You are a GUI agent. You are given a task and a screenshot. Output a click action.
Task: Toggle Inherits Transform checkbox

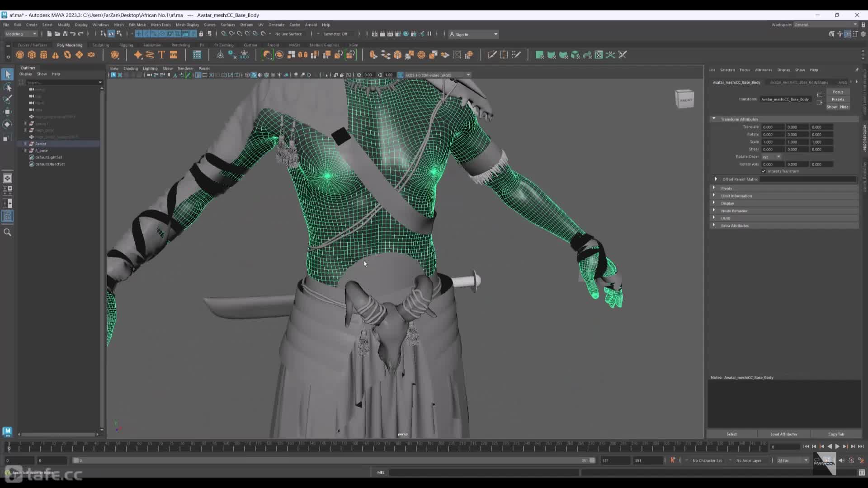[x=764, y=171]
